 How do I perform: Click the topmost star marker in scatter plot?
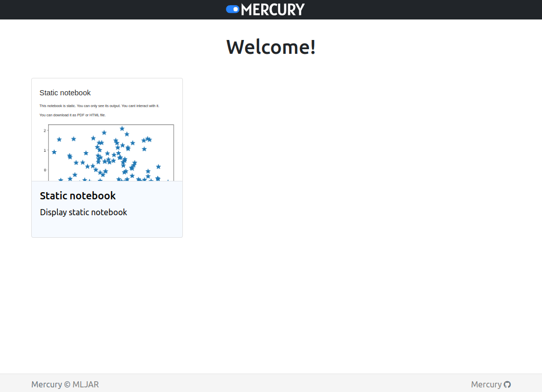click(122, 129)
